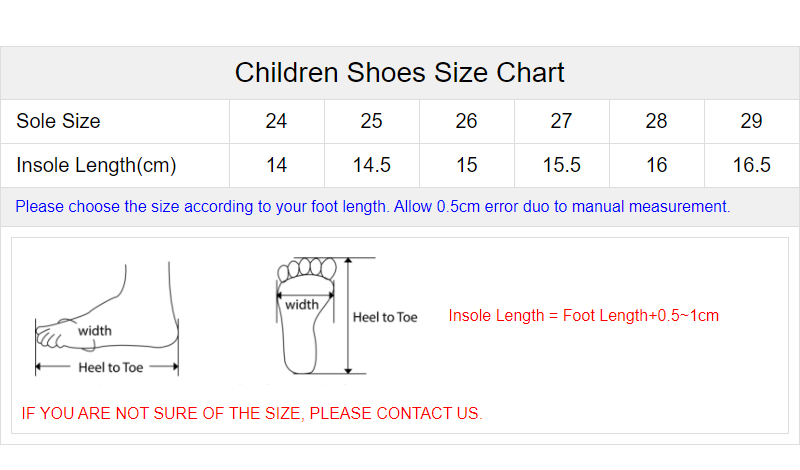The height and width of the screenshot is (470, 800).
Task: Select sole size 24 cell
Action: pos(276,121)
